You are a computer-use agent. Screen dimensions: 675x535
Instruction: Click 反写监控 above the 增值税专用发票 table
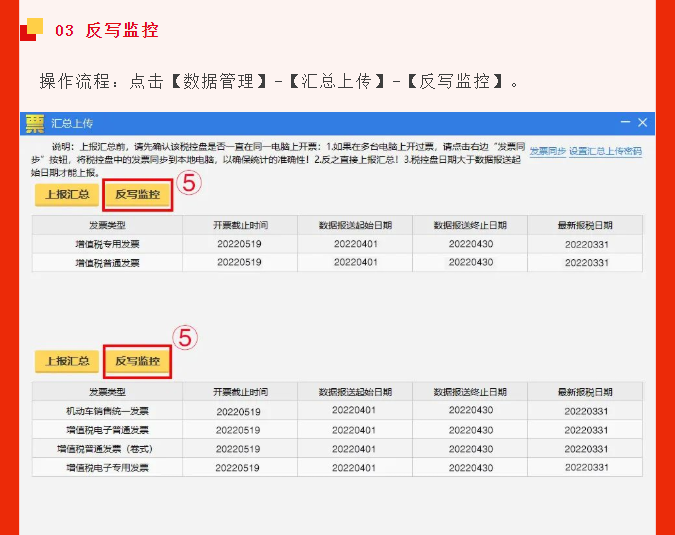[x=138, y=195]
